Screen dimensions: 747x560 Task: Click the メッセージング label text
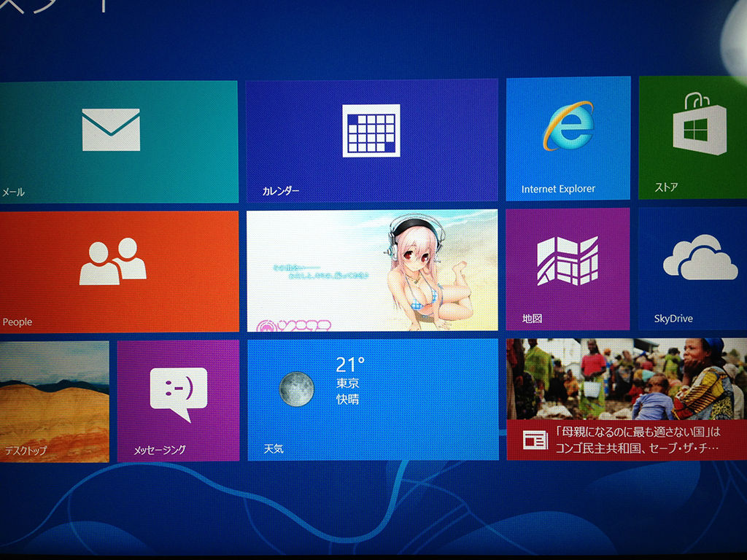pyautogui.click(x=159, y=449)
